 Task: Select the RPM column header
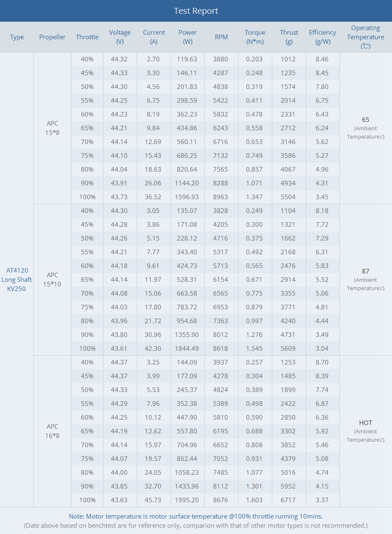click(x=221, y=37)
